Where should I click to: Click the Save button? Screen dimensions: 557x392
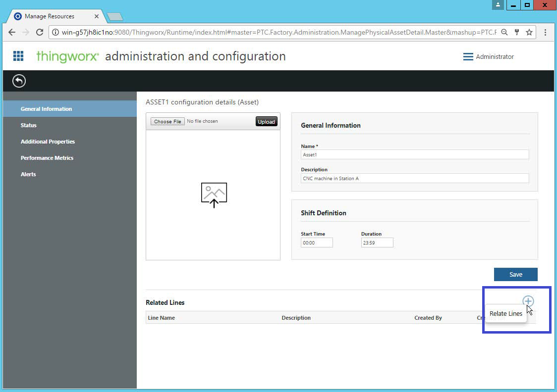[515, 274]
